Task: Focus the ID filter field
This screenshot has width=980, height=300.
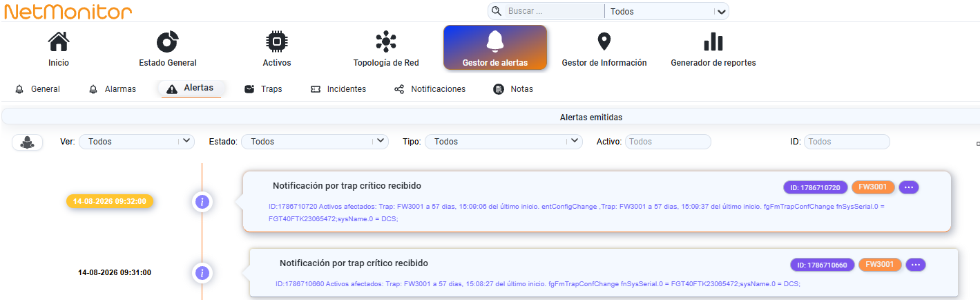Action: pos(847,141)
